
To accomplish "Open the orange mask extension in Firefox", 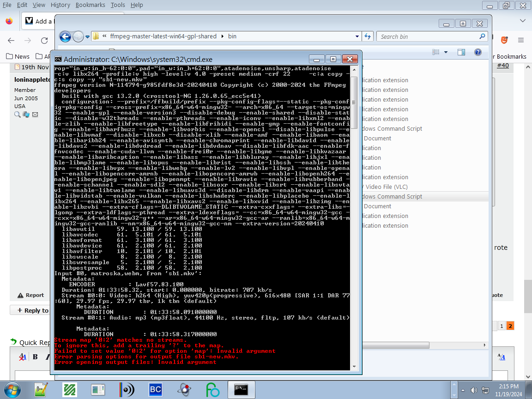I will pos(504,40).
